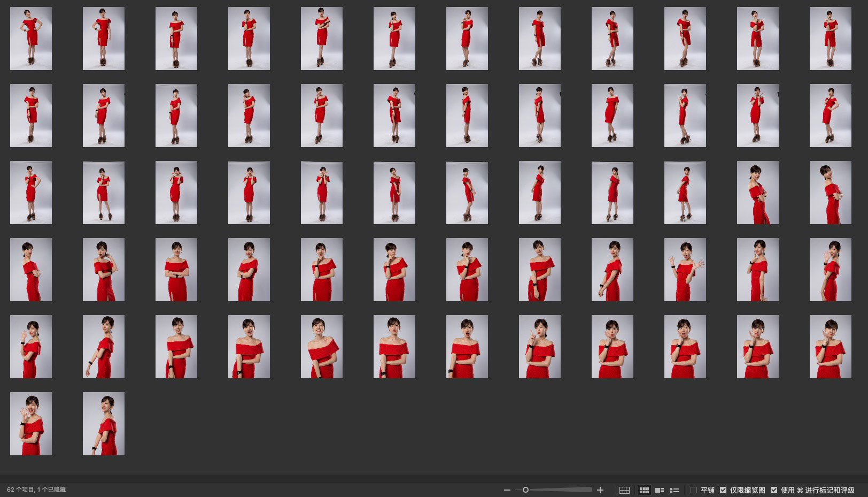The image size is (868, 497).
Task: Click the 62 个项目 status text
Action: tap(36, 490)
